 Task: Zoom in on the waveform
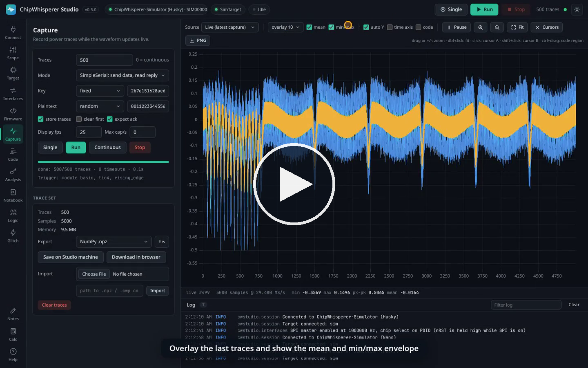tap(481, 27)
